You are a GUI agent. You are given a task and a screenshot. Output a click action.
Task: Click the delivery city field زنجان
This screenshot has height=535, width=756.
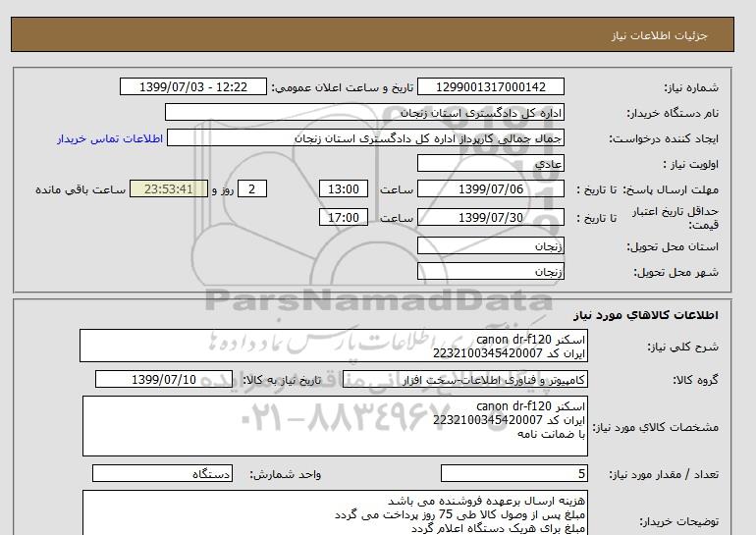pos(490,271)
